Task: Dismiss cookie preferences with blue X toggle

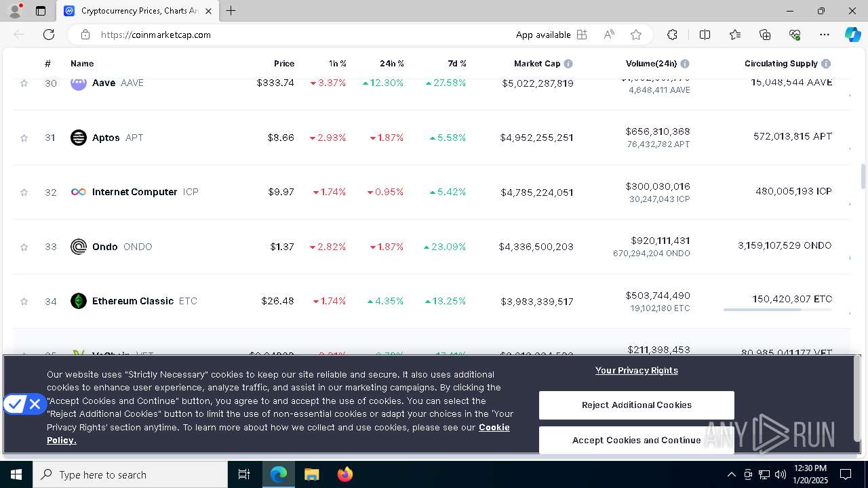Action: tap(35, 405)
